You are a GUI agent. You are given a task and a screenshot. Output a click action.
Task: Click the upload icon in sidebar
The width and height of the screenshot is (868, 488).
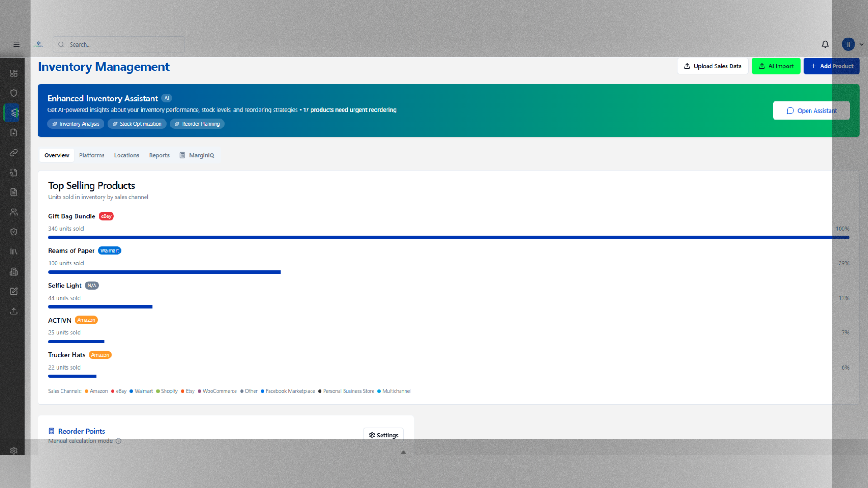click(x=14, y=311)
